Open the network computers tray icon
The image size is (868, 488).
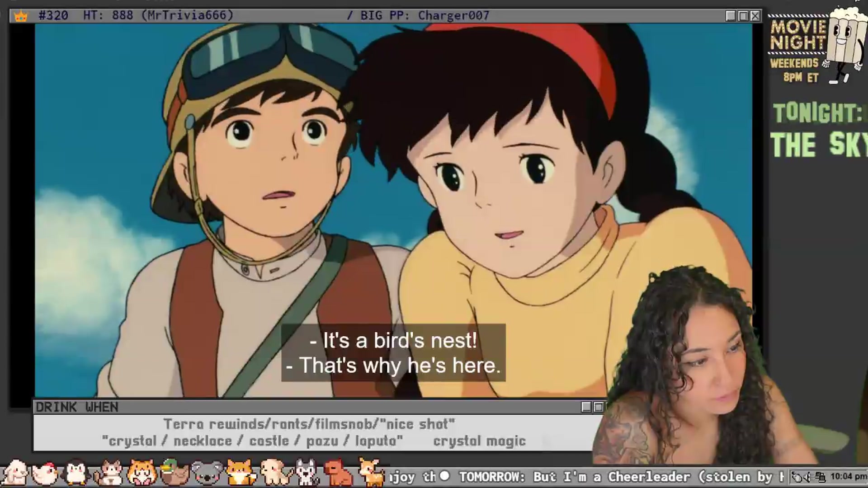tap(821, 477)
